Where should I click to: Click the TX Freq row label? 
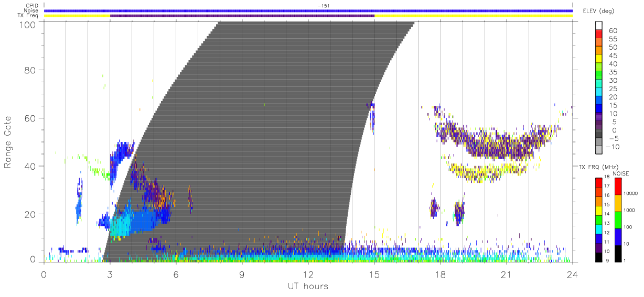pos(28,15)
